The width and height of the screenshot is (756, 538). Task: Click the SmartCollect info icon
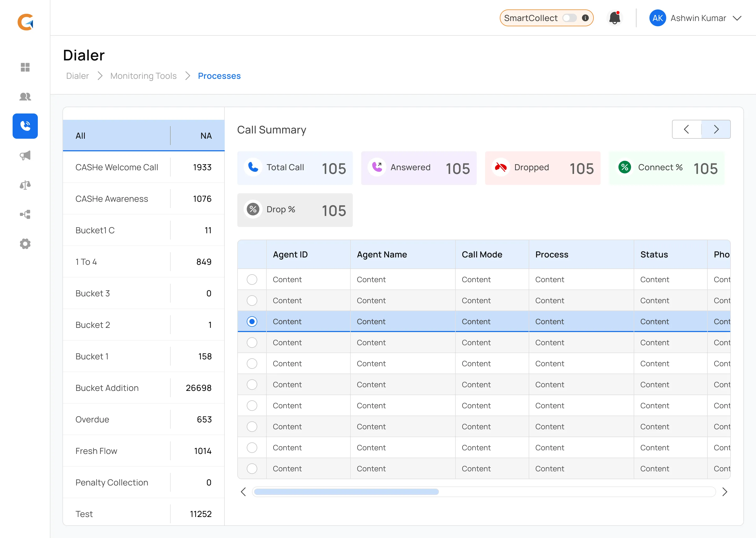point(585,18)
